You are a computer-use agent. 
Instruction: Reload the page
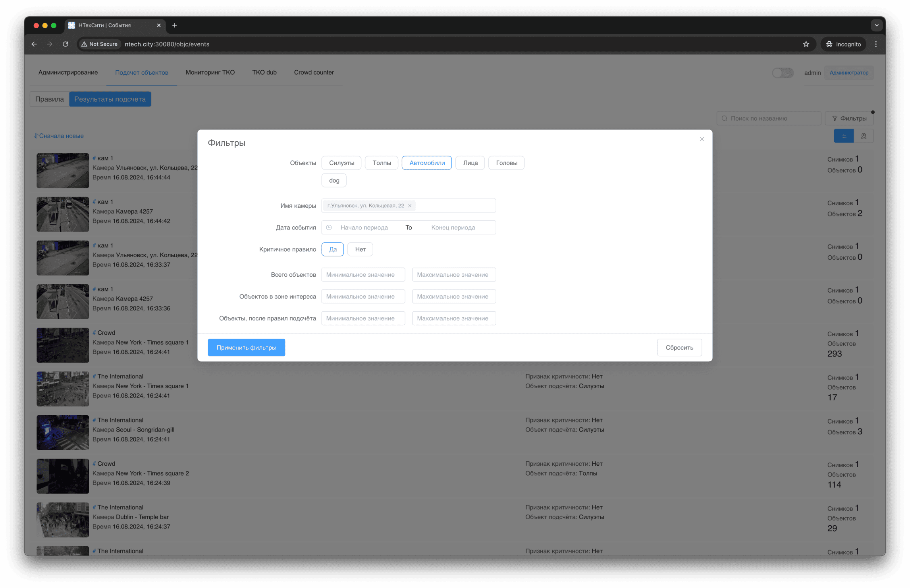click(66, 44)
